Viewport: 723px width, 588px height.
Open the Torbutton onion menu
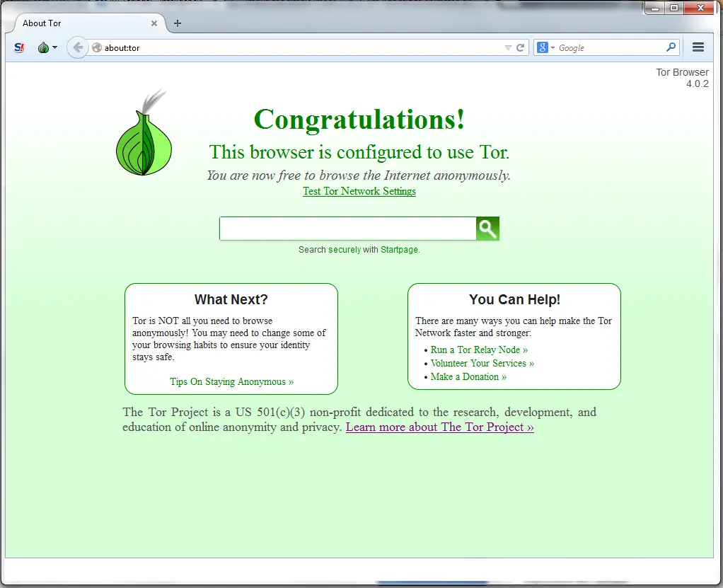point(47,47)
